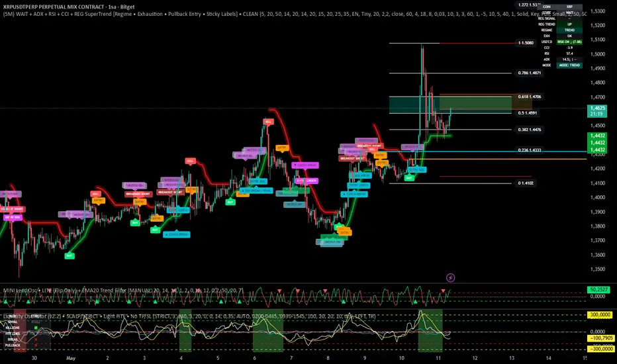This screenshot has width=617, height=364.
Task: Click the Fibonacci label 0.5 1.4591
Action: coord(527,113)
